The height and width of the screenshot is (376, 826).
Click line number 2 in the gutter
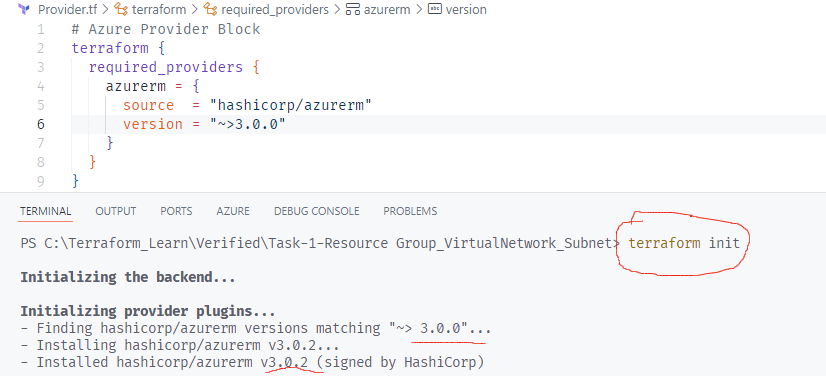click(x=41, y=48)
